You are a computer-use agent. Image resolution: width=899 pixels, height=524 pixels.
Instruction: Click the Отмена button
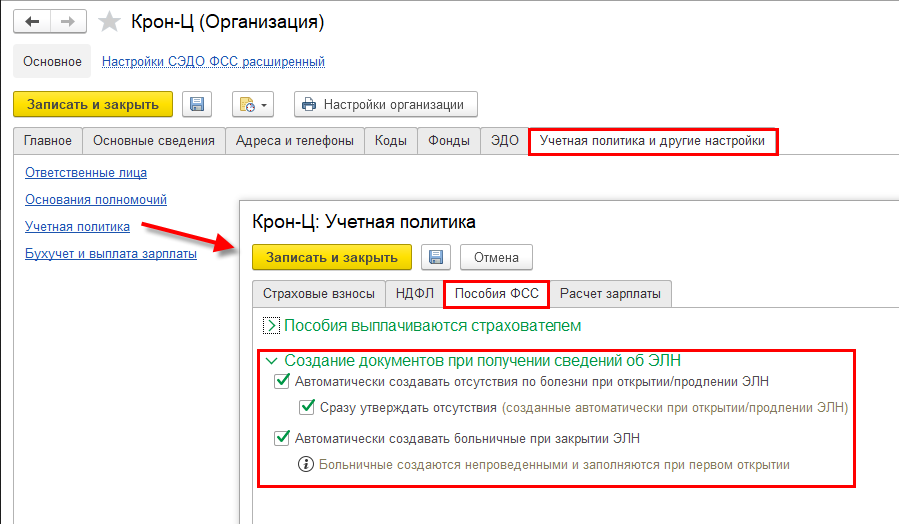[x=496, y=257]
